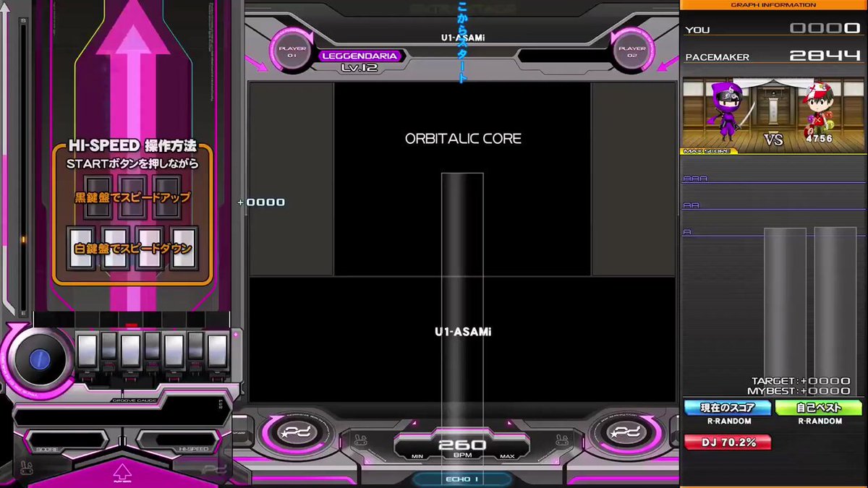Click the HI-SPEED display box
The width and height of the screenshot is (868, 488).
177,440
